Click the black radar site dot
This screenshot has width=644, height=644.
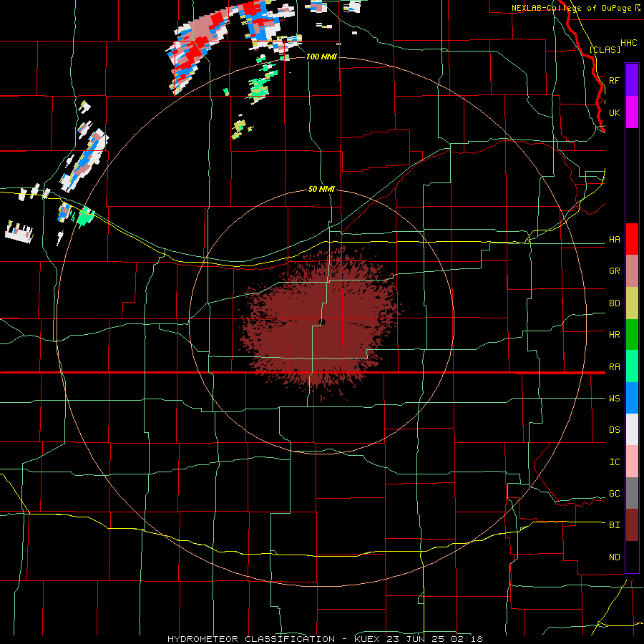(x=323, y=321)
